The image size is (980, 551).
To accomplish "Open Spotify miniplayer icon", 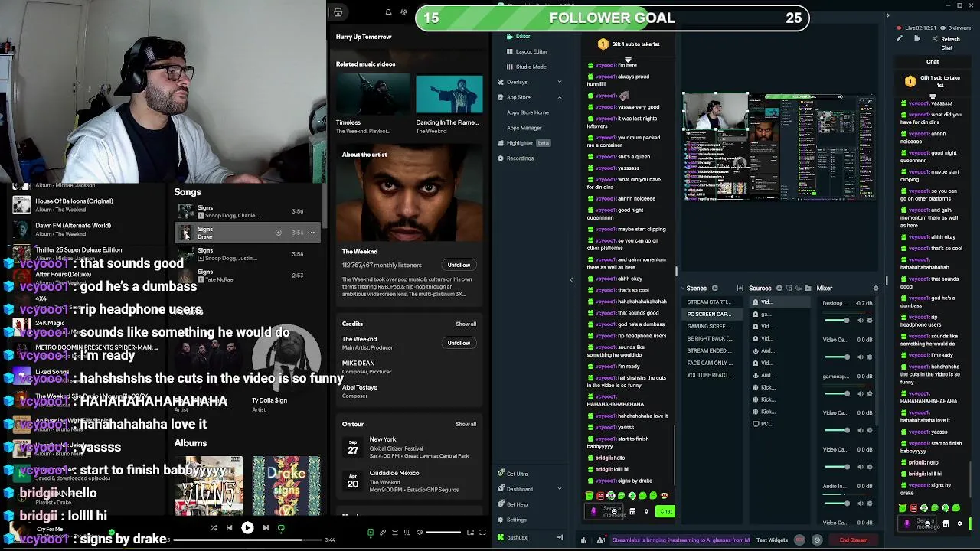I will pyautogui.click(x=470, y=533).
